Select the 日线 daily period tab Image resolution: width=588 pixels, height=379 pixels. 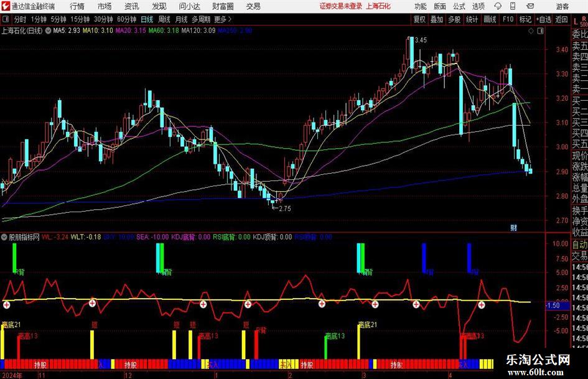147,19
